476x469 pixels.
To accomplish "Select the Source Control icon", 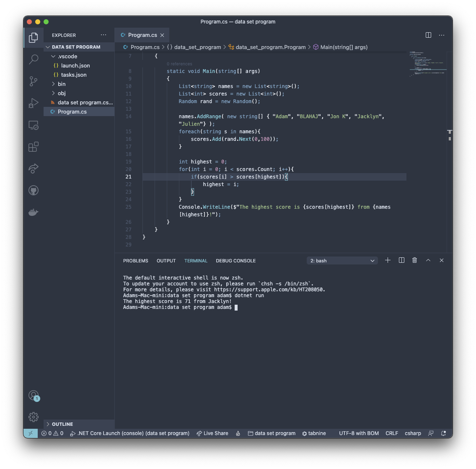I will (x=34, y=81).
